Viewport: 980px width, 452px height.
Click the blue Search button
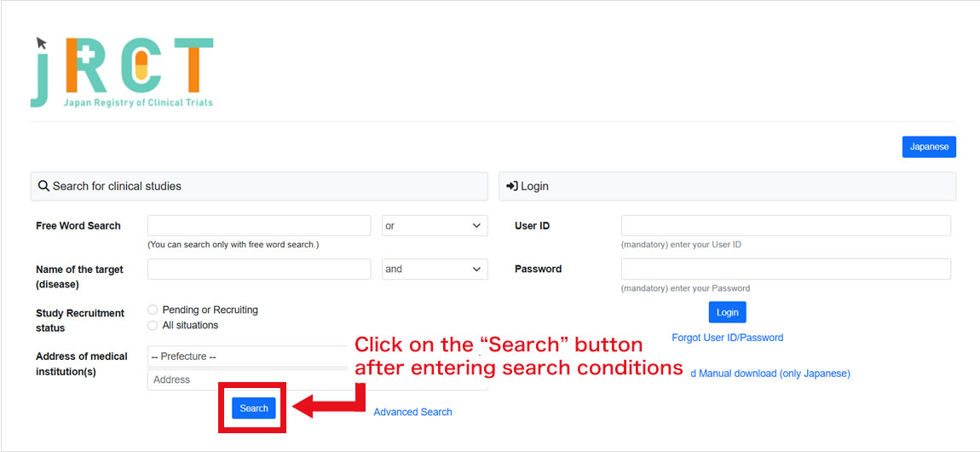254,409
